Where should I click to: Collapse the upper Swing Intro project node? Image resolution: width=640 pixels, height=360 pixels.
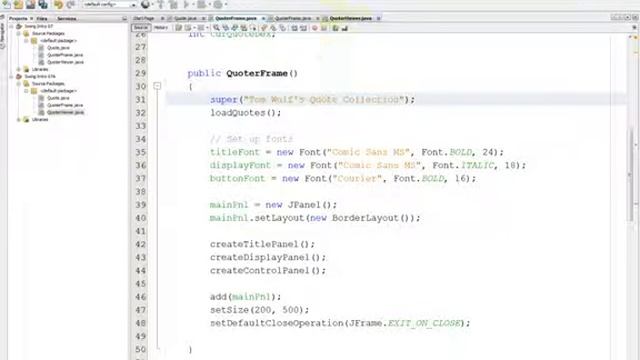tap(11, 26)
